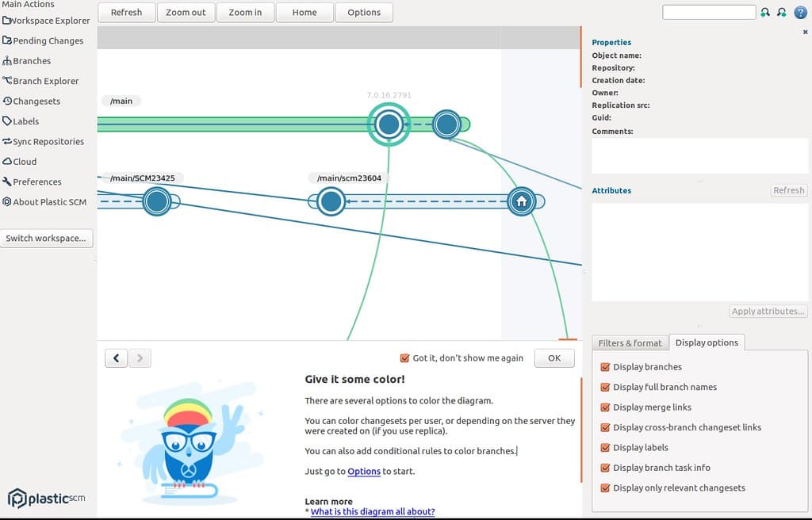The image size is (812, 520).
Task: Select the Branches sidebar icon
Action: 29,60
